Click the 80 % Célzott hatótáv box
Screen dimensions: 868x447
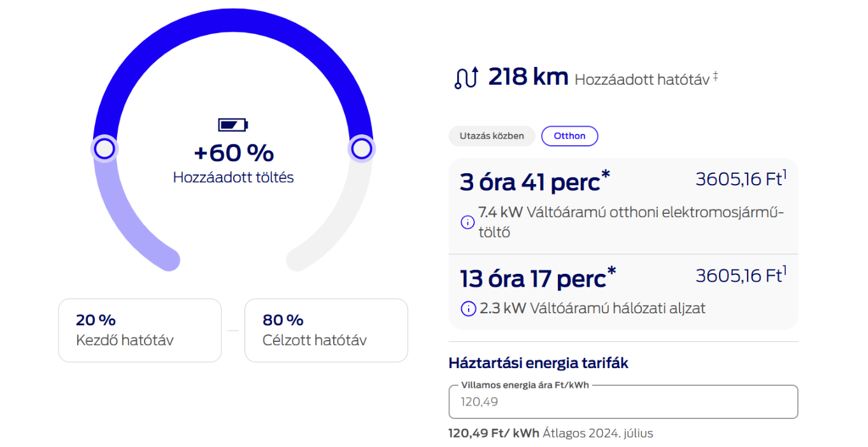coord(326,330)
